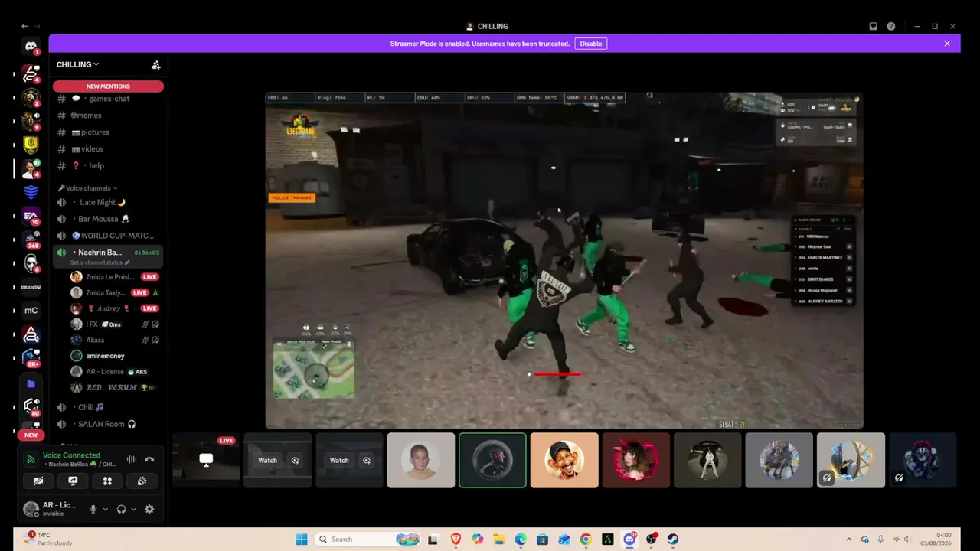Join the Bar Moussa voice channel
This screenshot has width=980, height=551.
click(x=108, y=219)
